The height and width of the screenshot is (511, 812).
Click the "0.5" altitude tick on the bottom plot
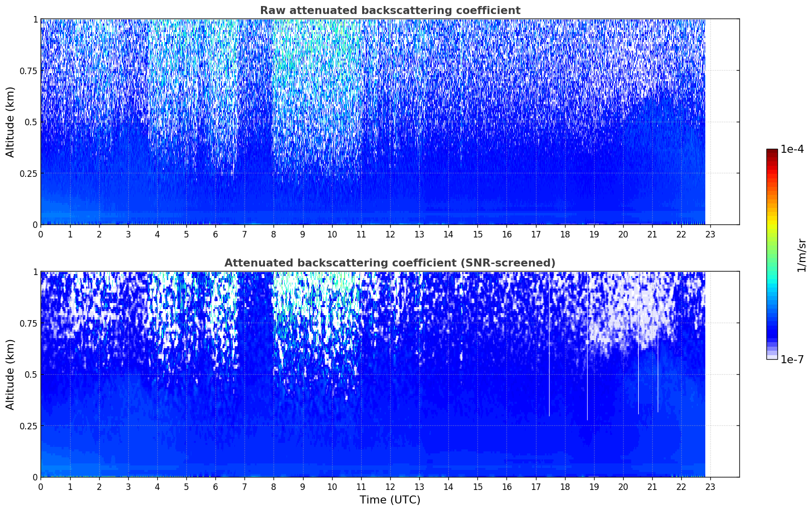(x=31, y=374)
